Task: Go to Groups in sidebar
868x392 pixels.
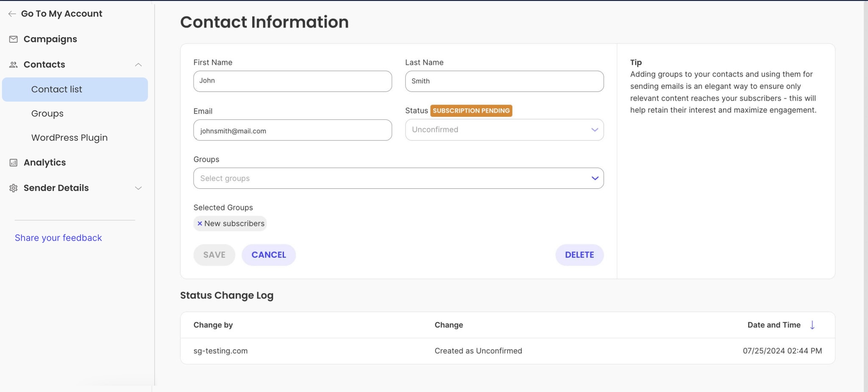Action: click(47, 113)
